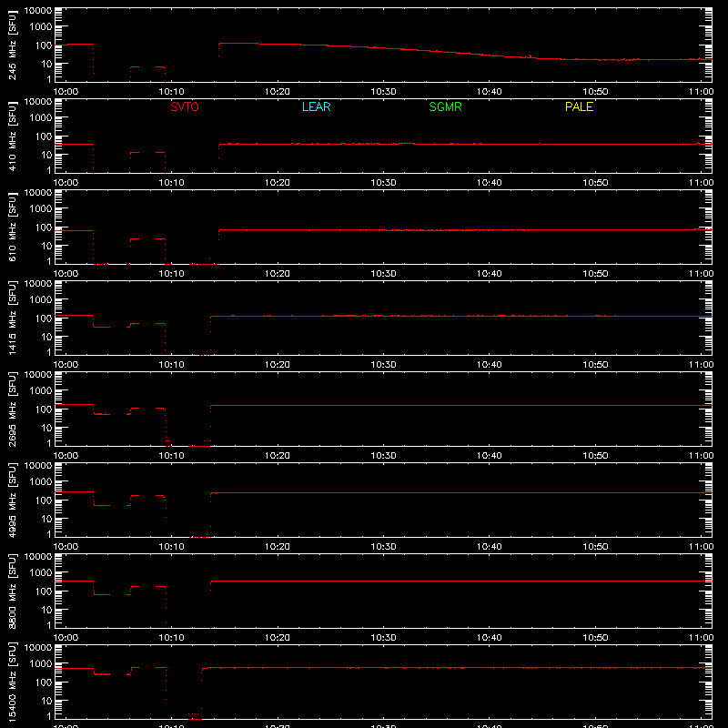Click the 1000 y-axis value on the 15400 MHz plot
Viewport: 728px width, 728px height.
[x=41, y=664]
